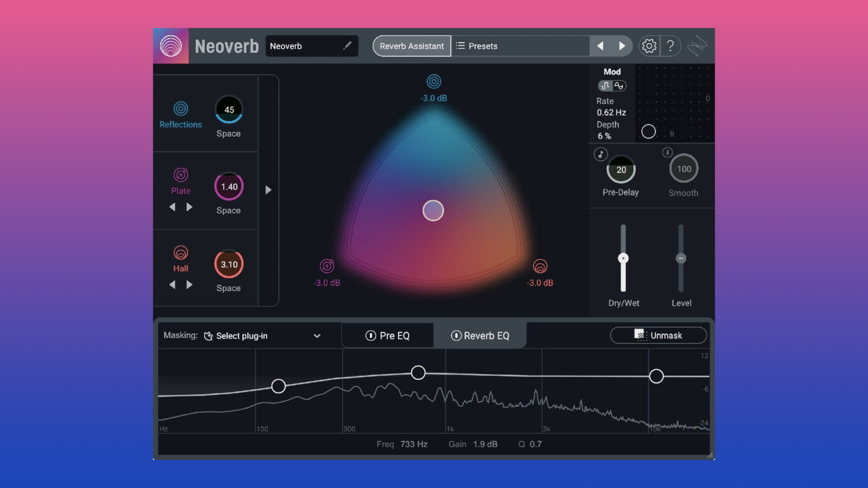Launch the Reverb Assistant

coord(411,46)
